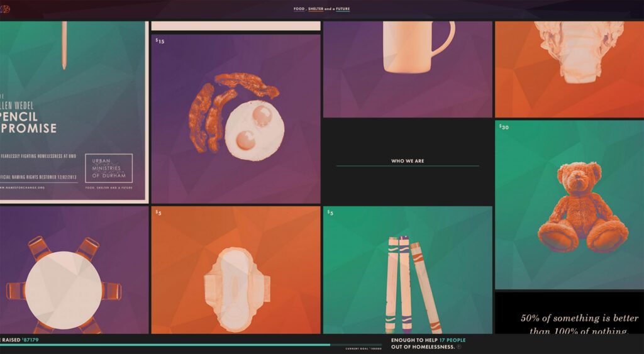Screen dimensions: 644x354
Task: Click the '$30' price label
Action: 504,127
